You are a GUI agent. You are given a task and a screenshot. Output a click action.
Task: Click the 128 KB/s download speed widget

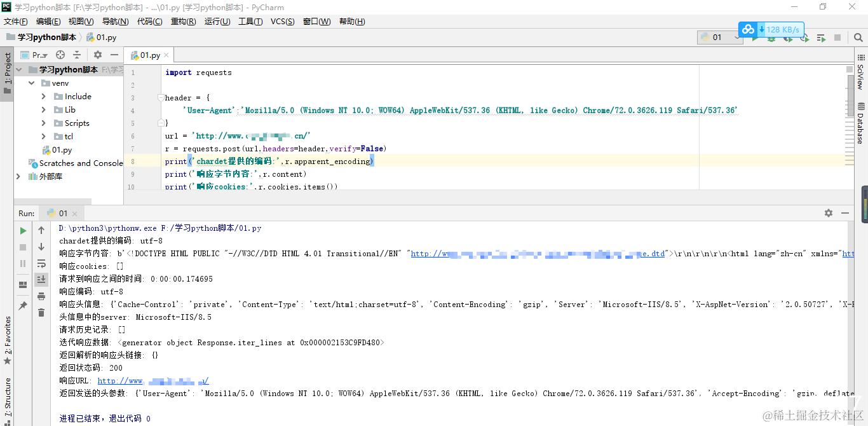click(771, 29)
